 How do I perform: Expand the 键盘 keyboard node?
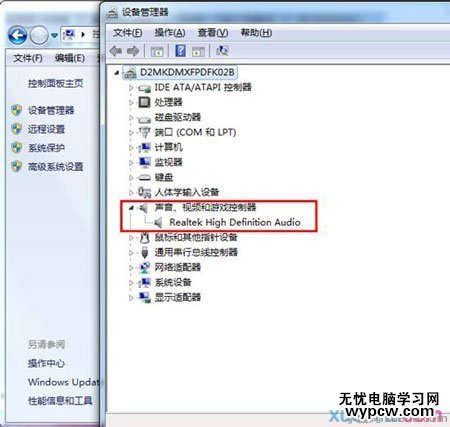(x=131, y=178)
